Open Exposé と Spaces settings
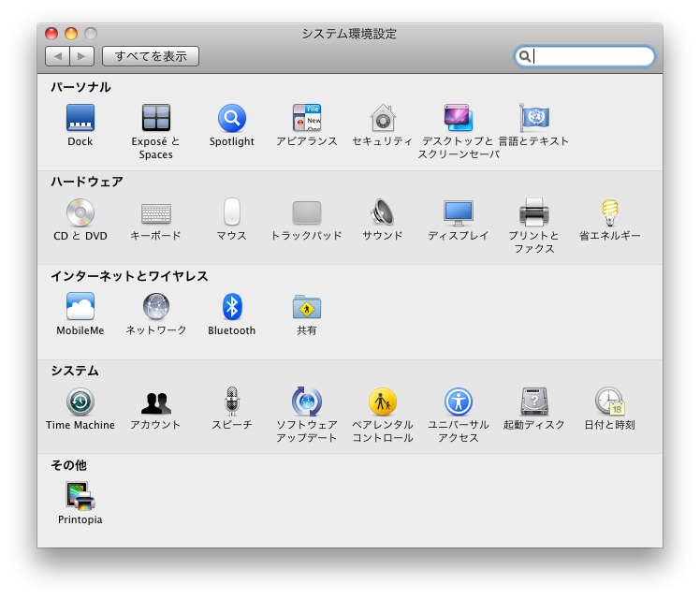The height and width of the screenshot is (599, 700). pyautogui.click(x=155, y=119)
